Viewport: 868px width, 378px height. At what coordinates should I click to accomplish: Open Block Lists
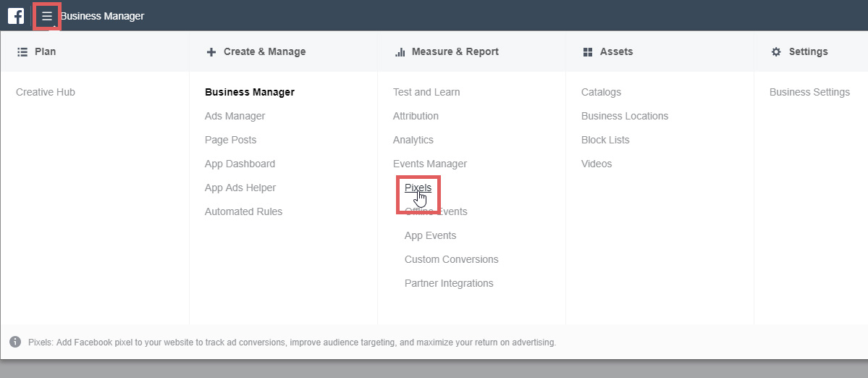point(605,140)
